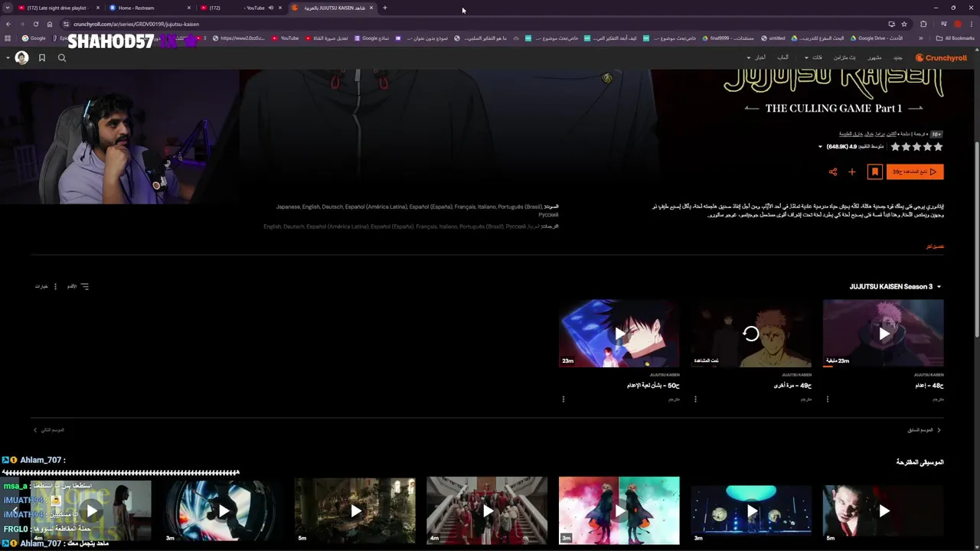Expand the أخبار news dropdown
The width and height of the screenshot is (980, 551).
756,58
